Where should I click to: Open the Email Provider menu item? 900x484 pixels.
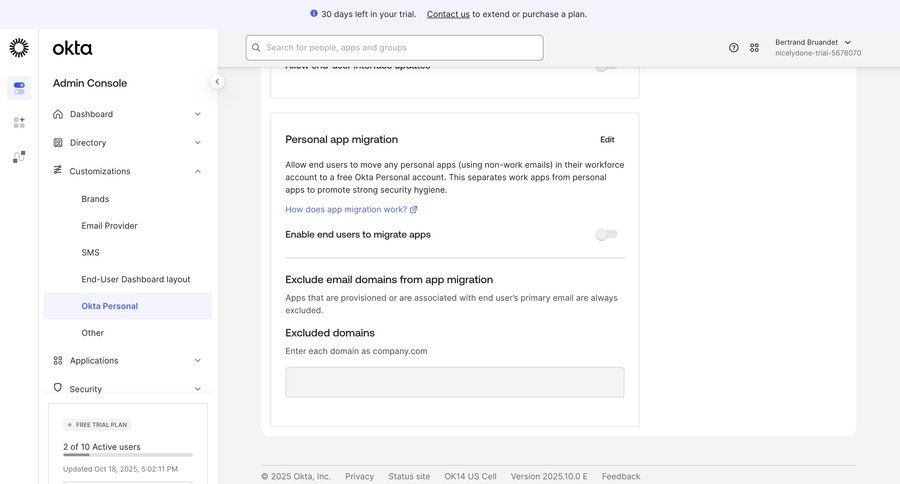[110, 226]
